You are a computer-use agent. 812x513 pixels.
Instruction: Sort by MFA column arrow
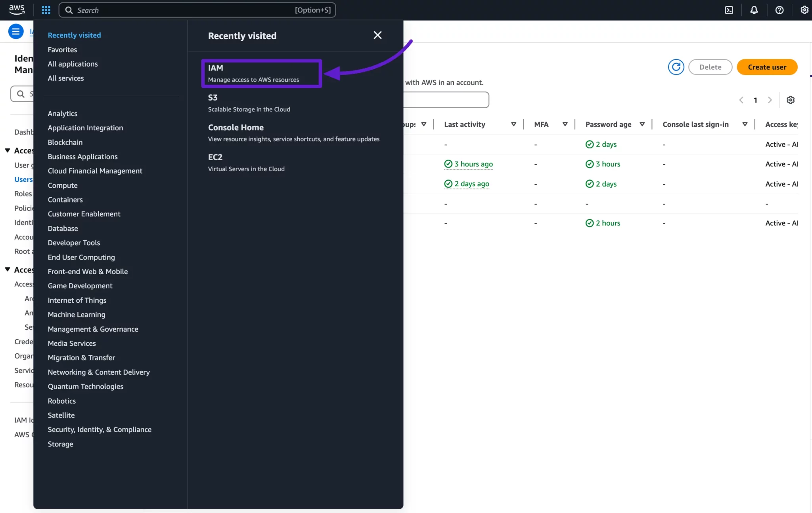565,124
